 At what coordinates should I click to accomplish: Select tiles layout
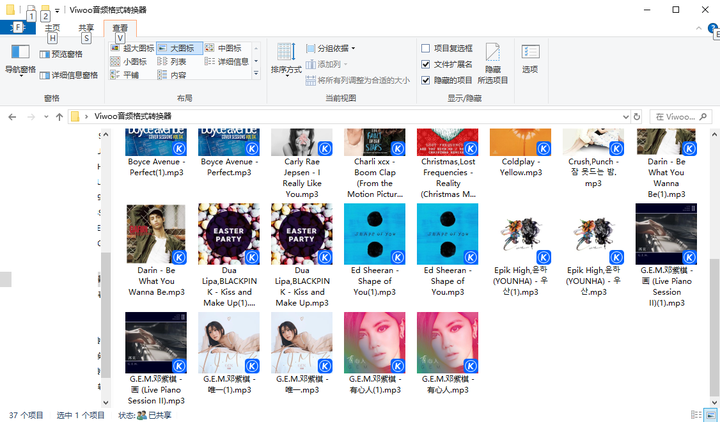pyautogui.click(x=125, y=75)
